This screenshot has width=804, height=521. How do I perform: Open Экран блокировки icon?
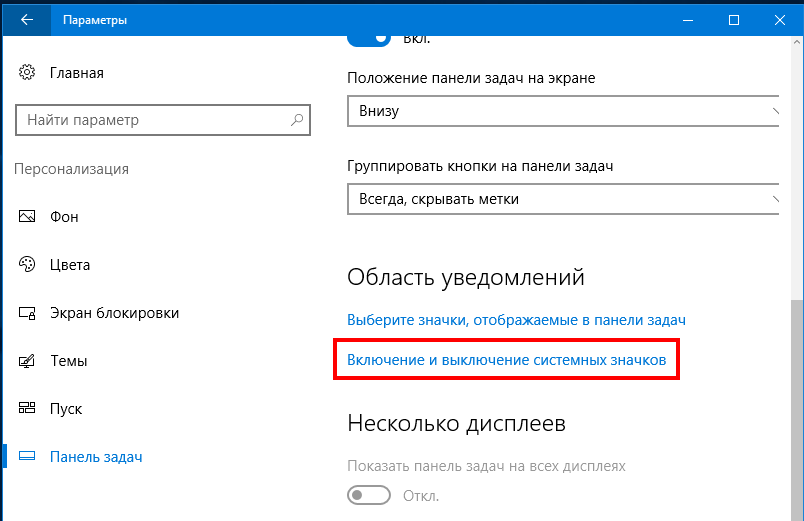click(x=27, y=313)
